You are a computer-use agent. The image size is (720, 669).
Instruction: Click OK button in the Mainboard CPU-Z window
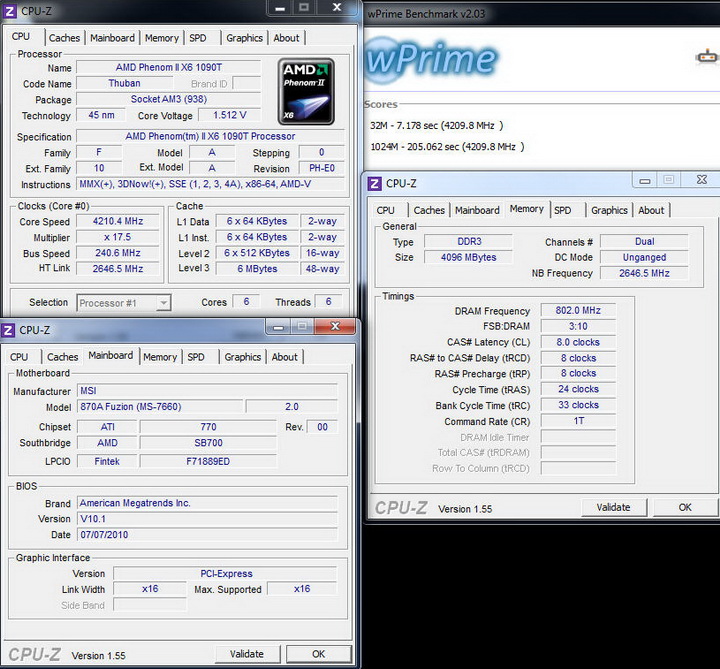coord(319,654)
